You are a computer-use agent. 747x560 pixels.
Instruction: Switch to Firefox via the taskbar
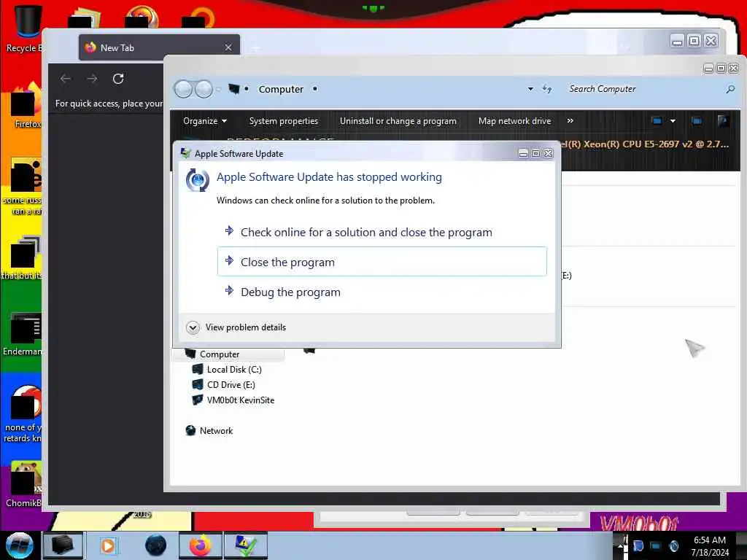pyautogui.click(x=201, y=545)
